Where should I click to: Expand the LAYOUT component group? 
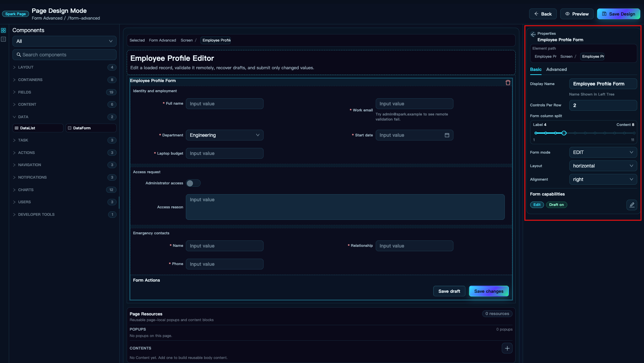coord(65,67)
